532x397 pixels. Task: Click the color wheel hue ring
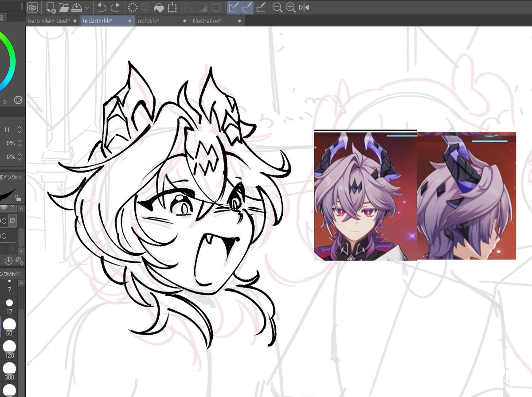click(x=12, y=60)
